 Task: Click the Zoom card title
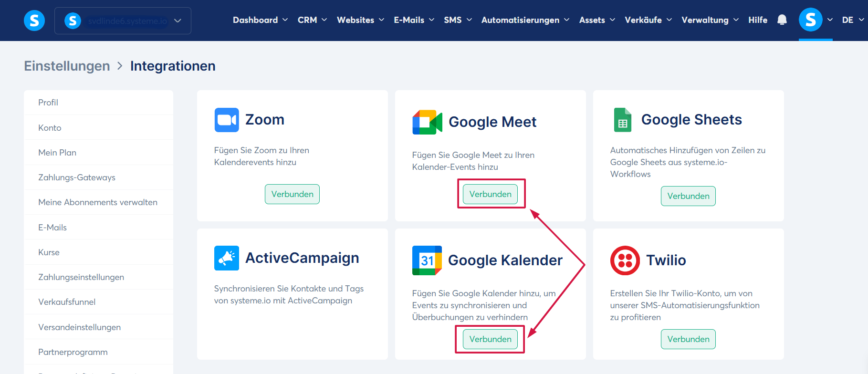pos(265,120)
